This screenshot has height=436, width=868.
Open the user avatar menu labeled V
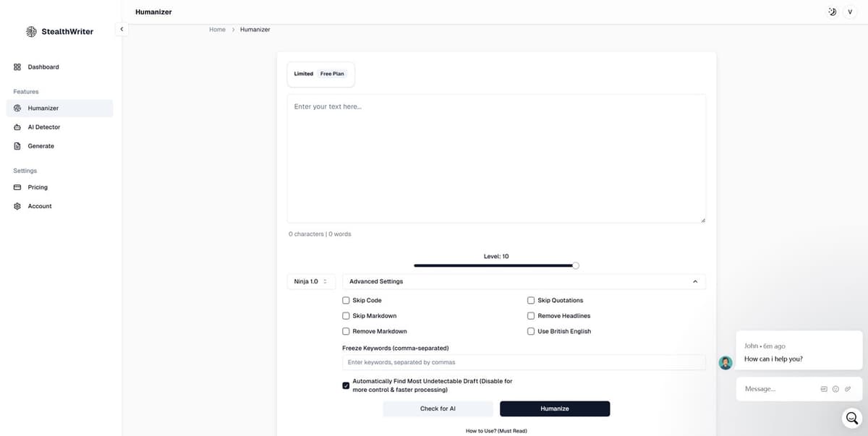[x=849, y=12]
